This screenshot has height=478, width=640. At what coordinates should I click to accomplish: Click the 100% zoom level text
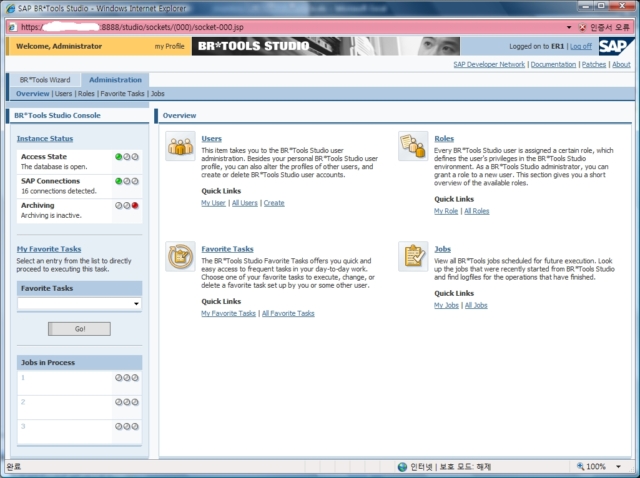[x=596, y=467]
